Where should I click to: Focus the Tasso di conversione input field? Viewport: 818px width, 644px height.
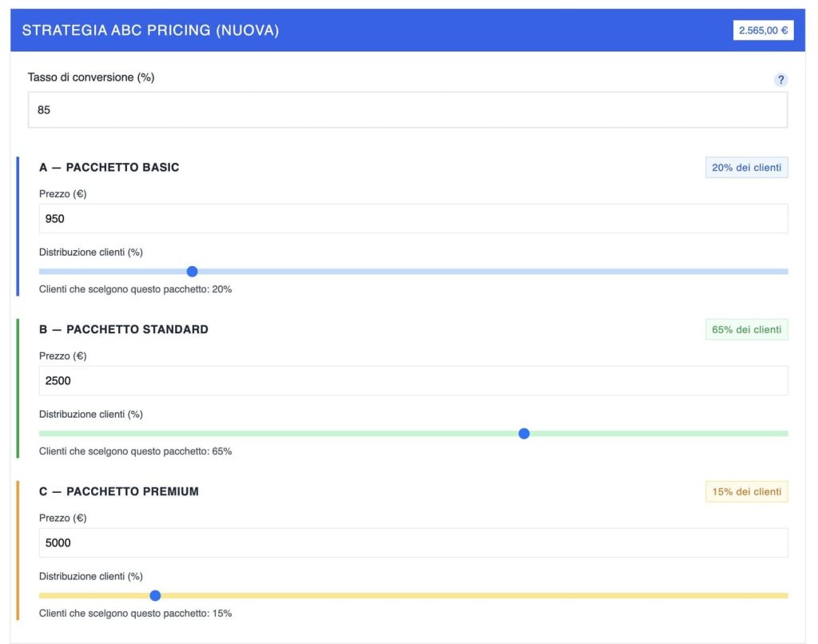[407, 109]
